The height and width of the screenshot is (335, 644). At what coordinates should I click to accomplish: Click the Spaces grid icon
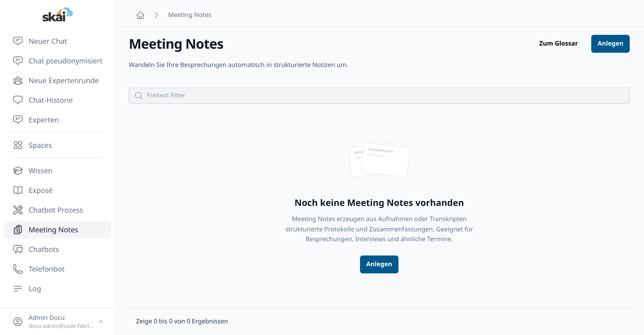[18, 145]
